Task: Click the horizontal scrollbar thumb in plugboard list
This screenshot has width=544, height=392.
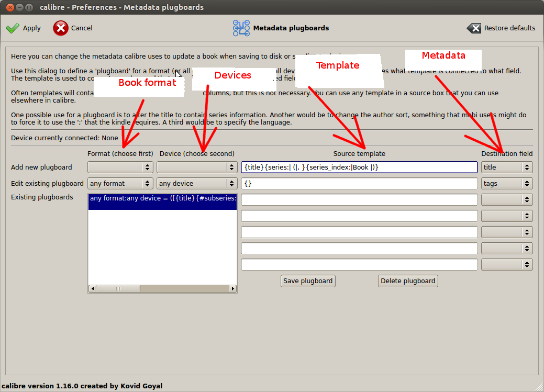Action: pyautogui.click(x=118, y=288)
